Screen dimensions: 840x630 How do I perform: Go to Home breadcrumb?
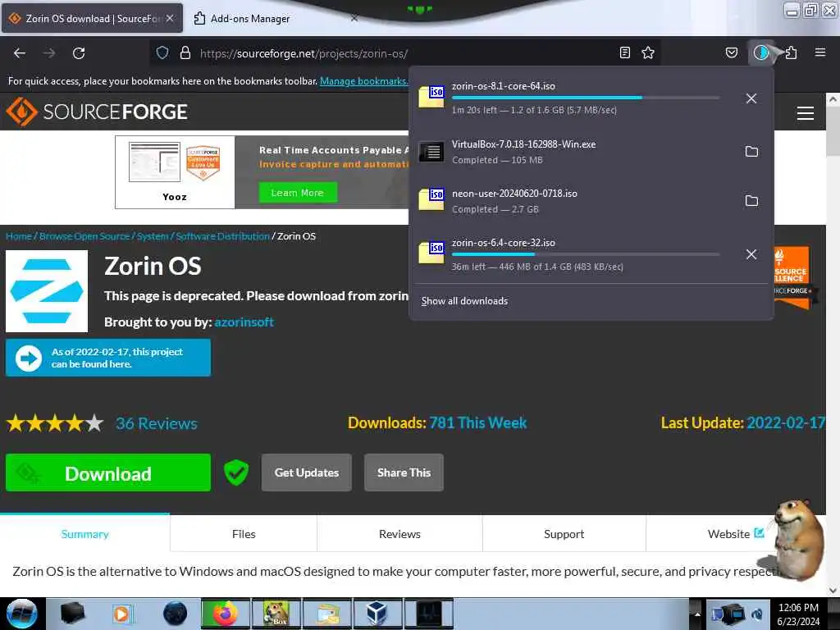tap(19, 236)
